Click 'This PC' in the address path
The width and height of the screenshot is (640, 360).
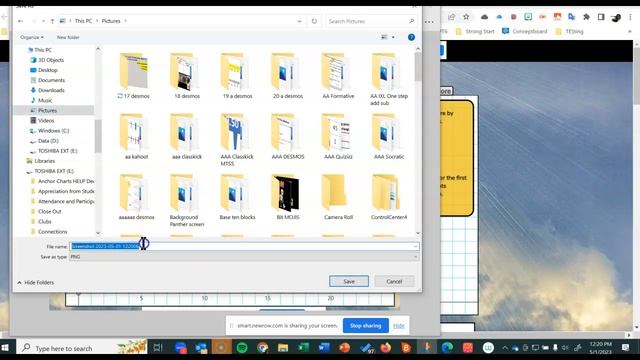coord(83,21)
